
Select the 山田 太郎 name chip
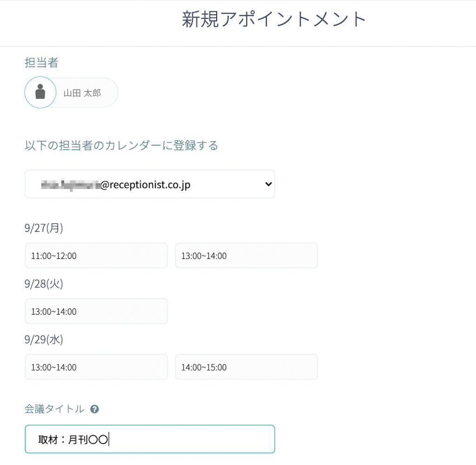(x=82, y=93)
